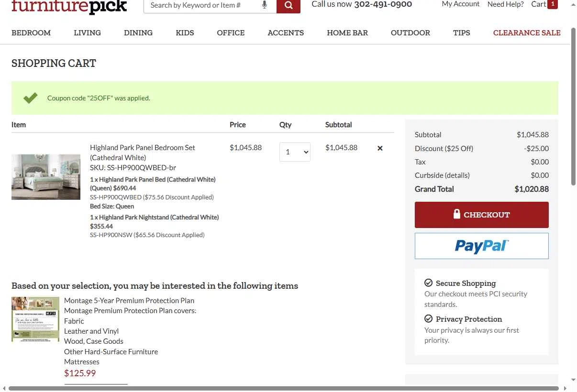Click SKU: SS-HP900QWBED-br text

coord(133,168)
